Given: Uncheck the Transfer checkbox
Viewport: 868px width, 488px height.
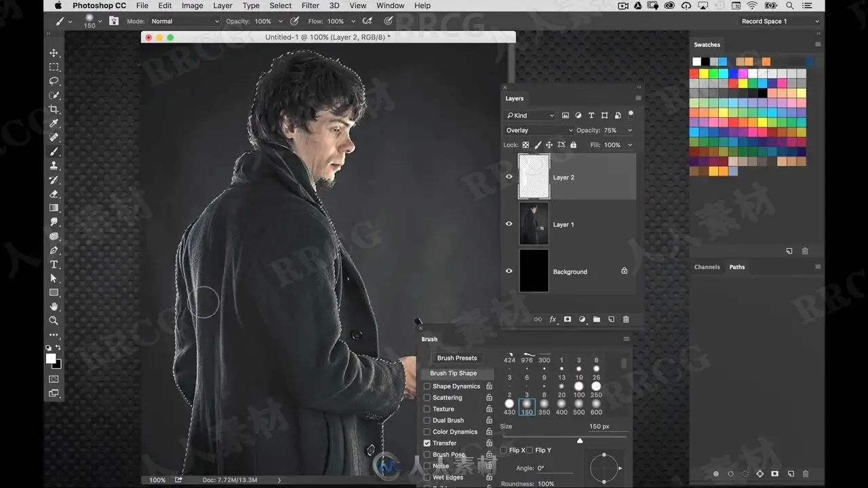Looking at the screenshot, I should pos(427,443).
